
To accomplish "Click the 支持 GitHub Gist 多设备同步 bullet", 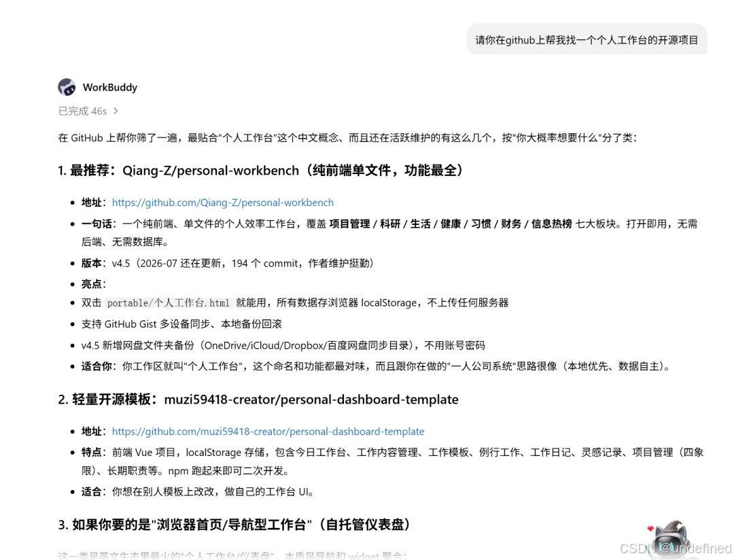I will click(181, 324).
